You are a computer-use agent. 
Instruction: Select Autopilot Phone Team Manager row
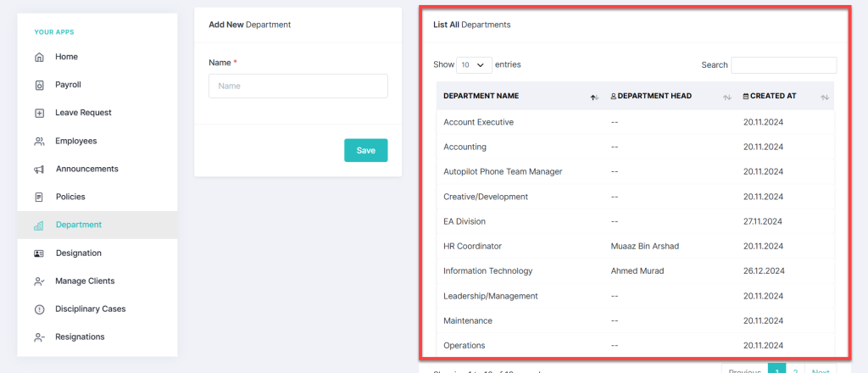635,172
